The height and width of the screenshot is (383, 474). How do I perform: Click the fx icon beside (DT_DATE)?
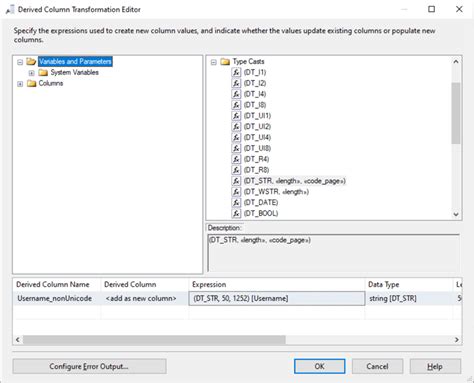236,203
